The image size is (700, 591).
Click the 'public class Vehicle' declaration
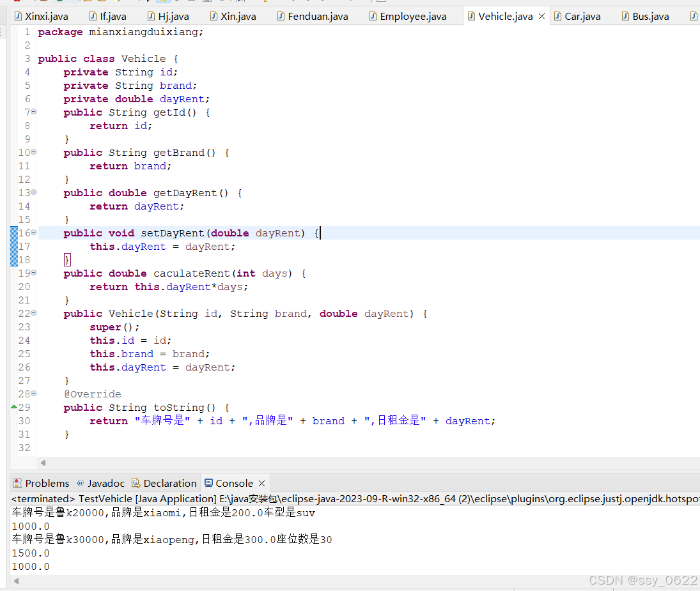coord(108,59)
